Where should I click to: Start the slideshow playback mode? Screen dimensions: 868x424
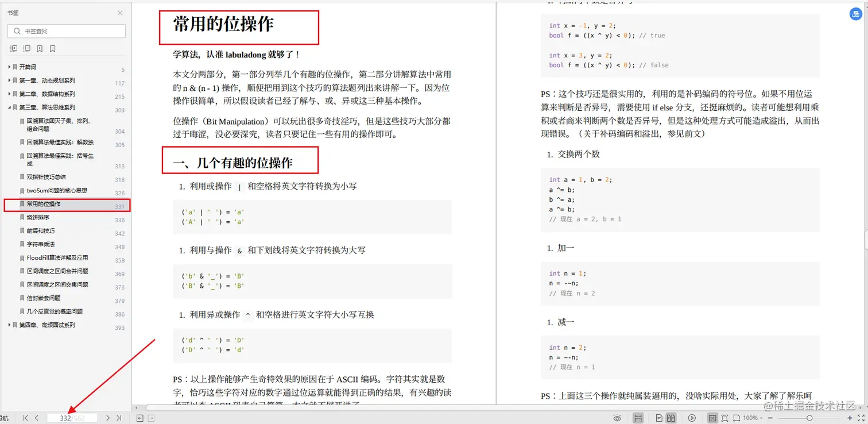click(692, 418)
